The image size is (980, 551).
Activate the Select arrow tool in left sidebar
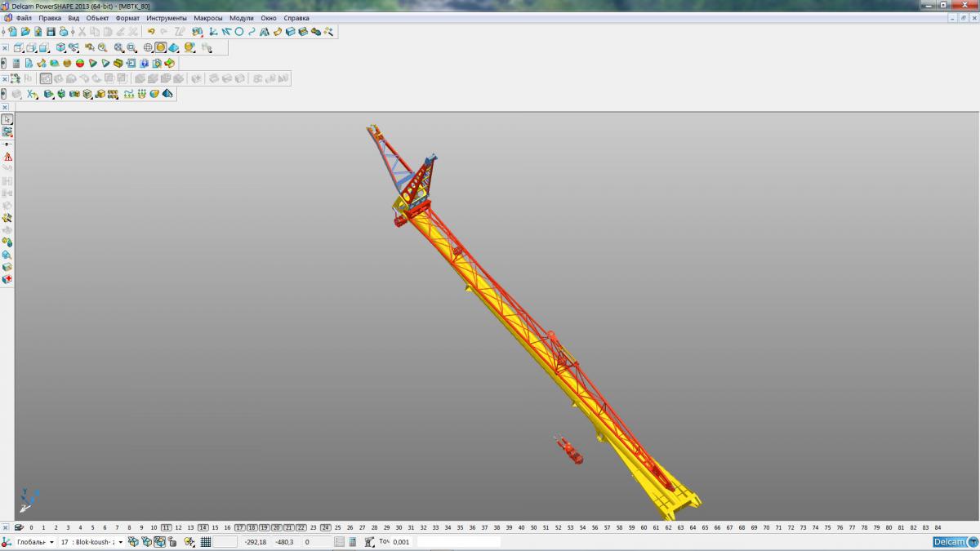click(x=7, y=119)
